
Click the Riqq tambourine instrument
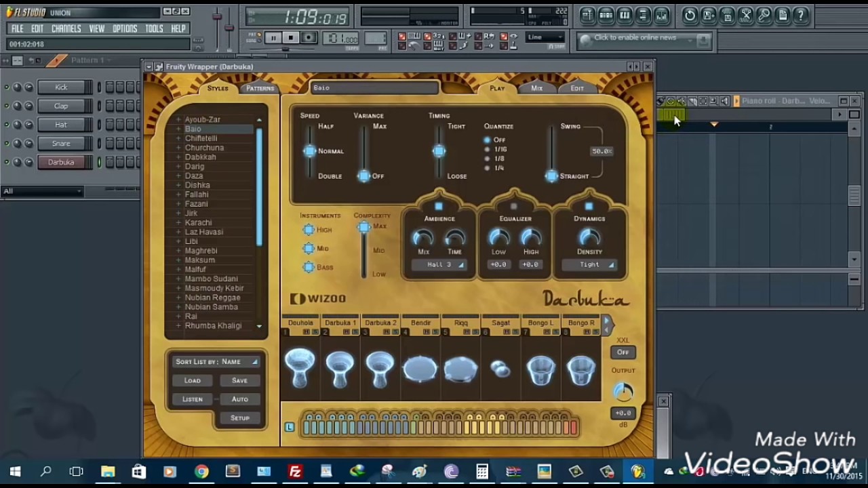460,369
